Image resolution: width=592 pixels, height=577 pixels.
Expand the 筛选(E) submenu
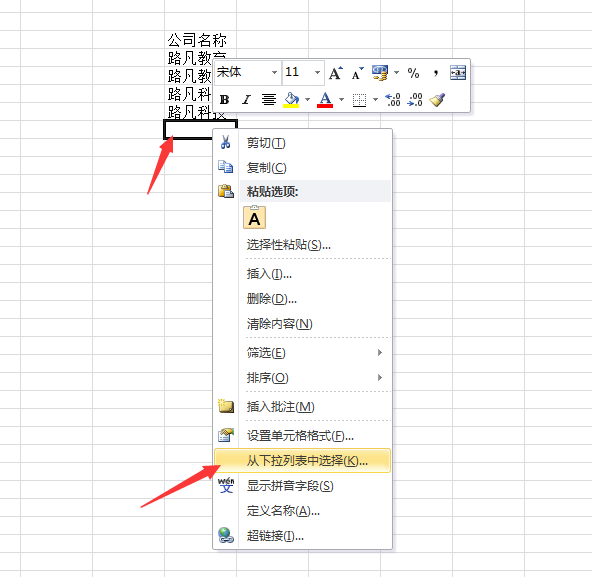pos(302,353)
